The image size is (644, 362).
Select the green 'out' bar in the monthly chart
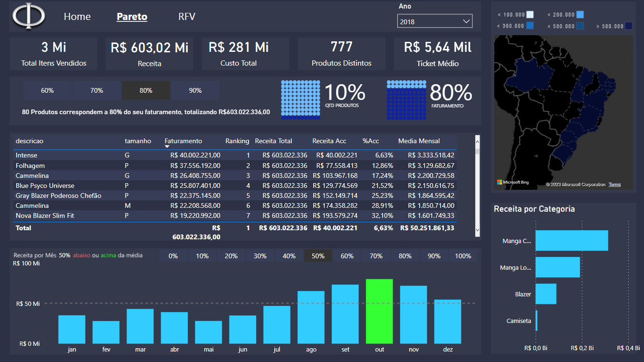point(379,311)
